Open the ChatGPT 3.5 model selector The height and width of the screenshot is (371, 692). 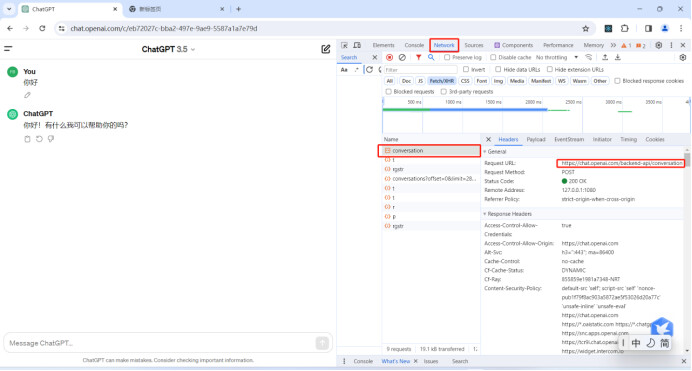pyautogui.click(x=168, y=49)
